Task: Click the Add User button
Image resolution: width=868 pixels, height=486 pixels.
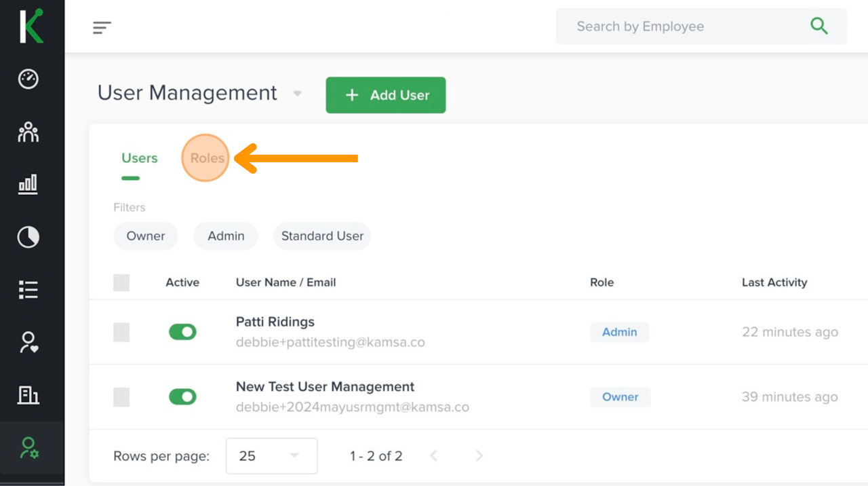Action: [x=386, y=95]
